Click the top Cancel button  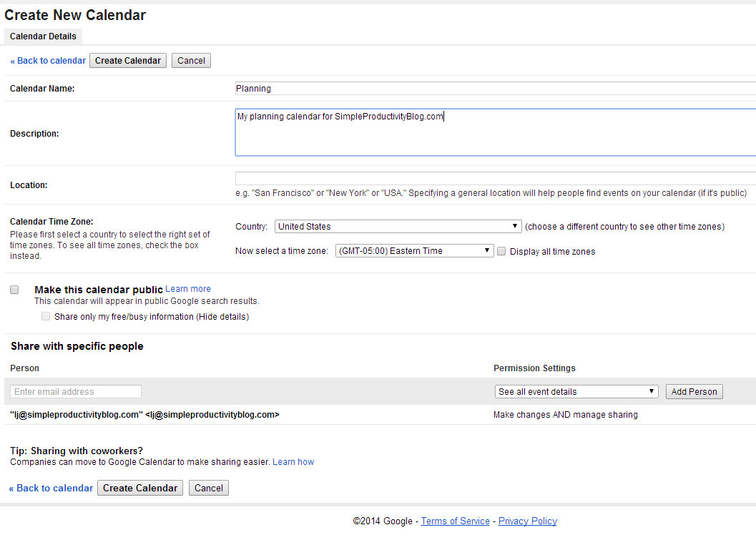click(x=191, y=61)
